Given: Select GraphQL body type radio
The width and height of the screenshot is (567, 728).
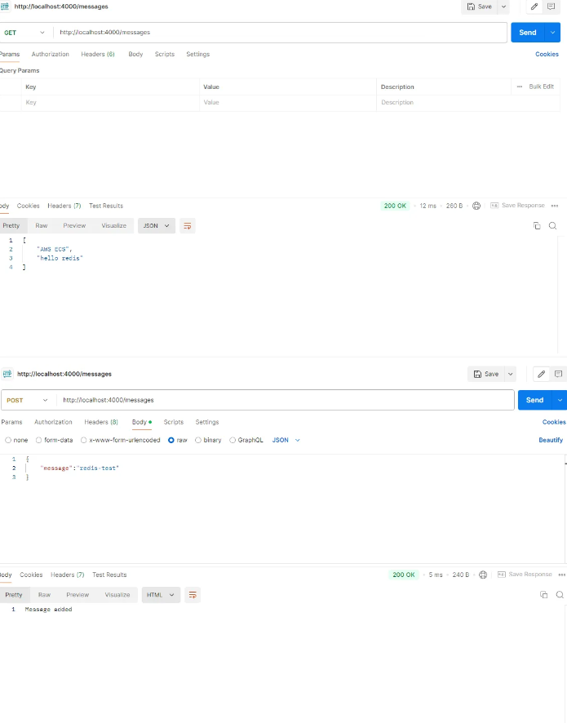Looking at the screenshot, I should pos(233,440).
